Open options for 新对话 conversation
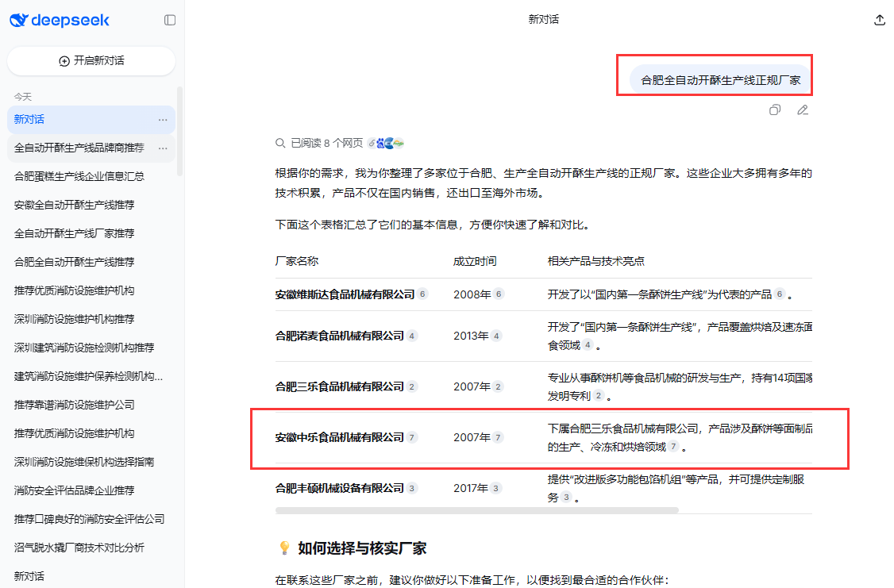The image size is (894, 588). [163, 120]
